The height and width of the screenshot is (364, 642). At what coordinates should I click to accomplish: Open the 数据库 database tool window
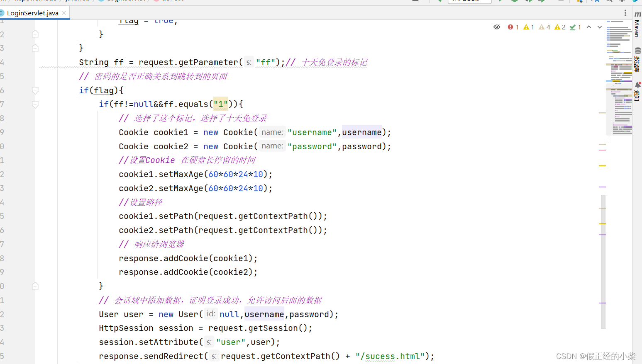637,60
